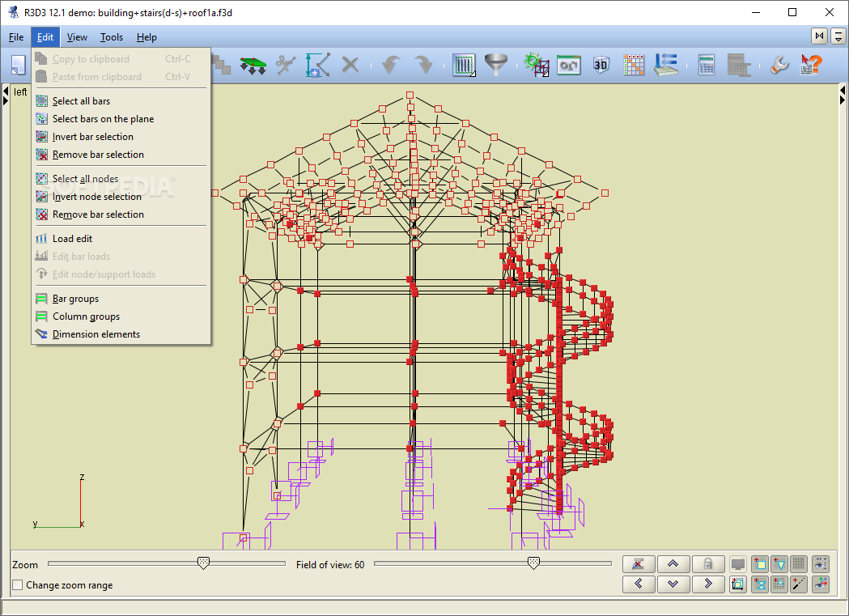Click the scissors cut-bar toolbar icon
This screenshot has width=849, height=616.
pos(285,65)
